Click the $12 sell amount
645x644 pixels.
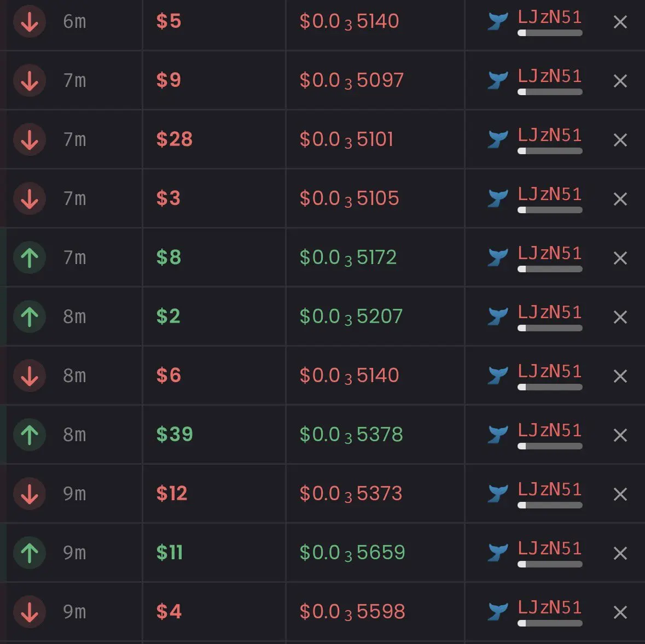[172, 493]
